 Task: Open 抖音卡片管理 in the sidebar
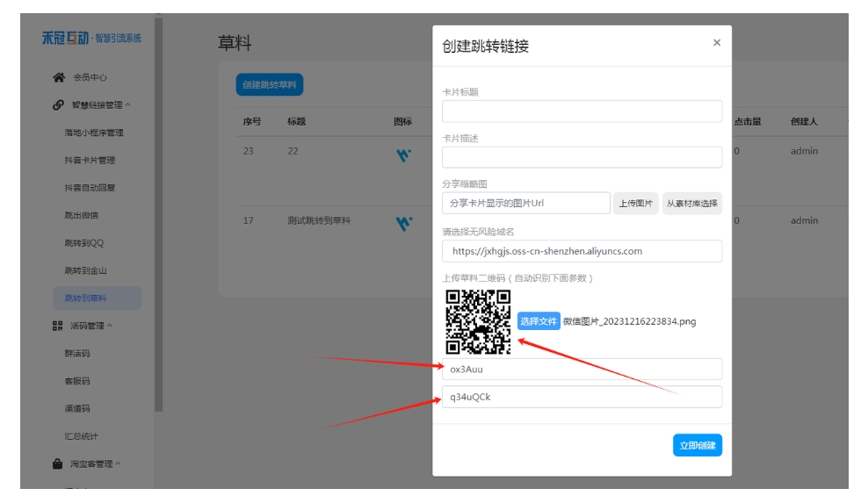(x=90, y=161)
